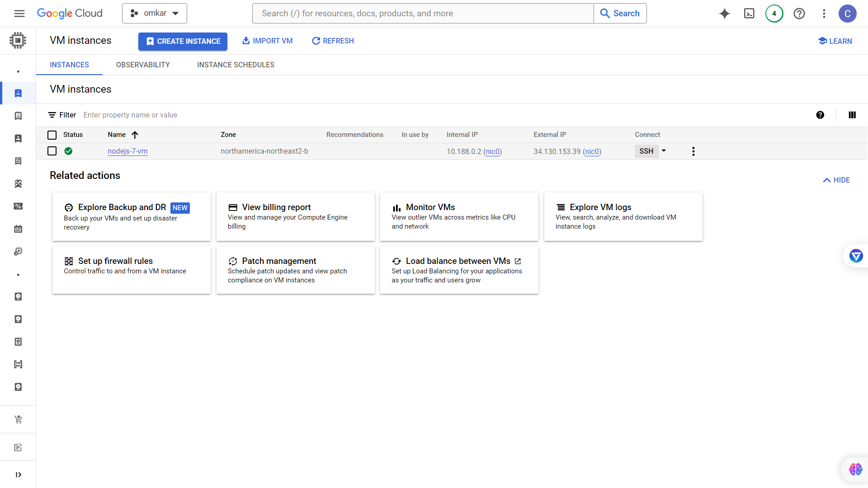
Task: Open the omkar project selector dropdown
Action: pos(154,14)
